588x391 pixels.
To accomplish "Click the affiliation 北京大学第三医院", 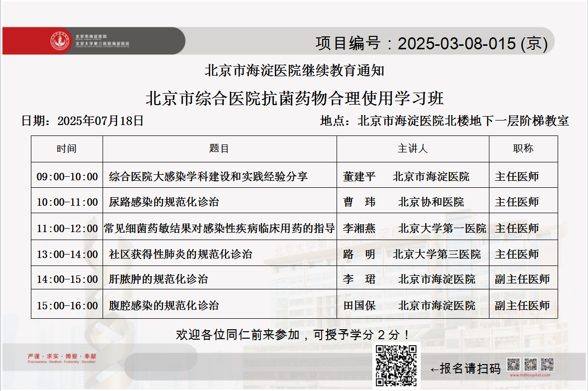I will click(x=437, y=255).
